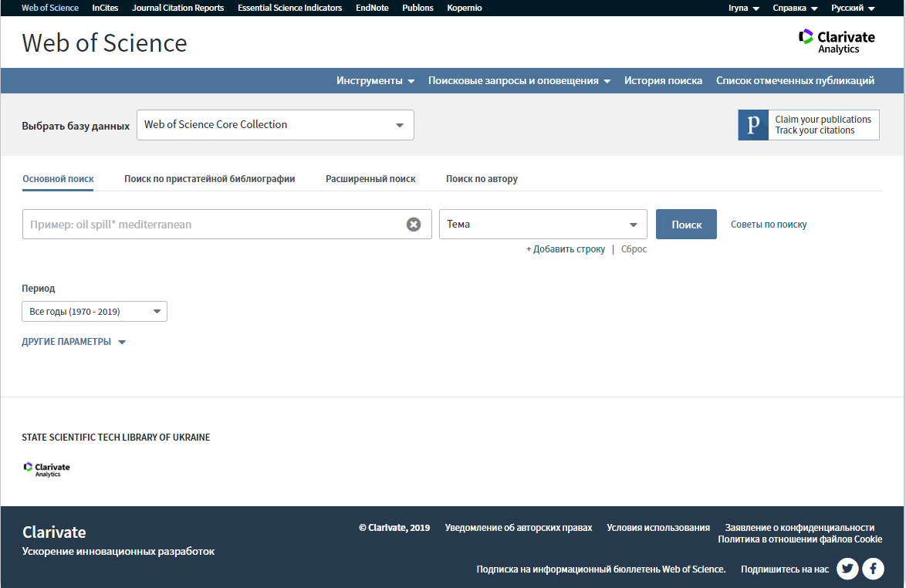Switch to Поиск по автору tab
Screen dimensions: 906x588
pos(482,179)
